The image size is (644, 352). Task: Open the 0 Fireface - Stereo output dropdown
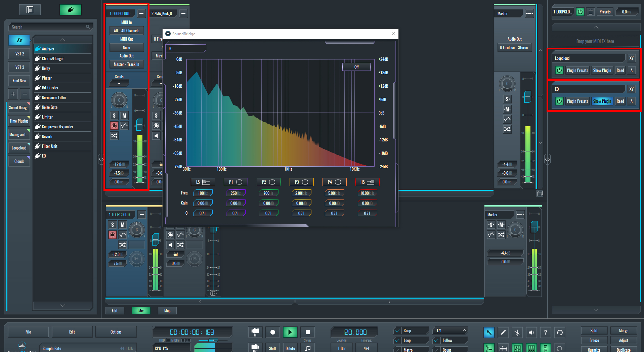tap(514, 47)
